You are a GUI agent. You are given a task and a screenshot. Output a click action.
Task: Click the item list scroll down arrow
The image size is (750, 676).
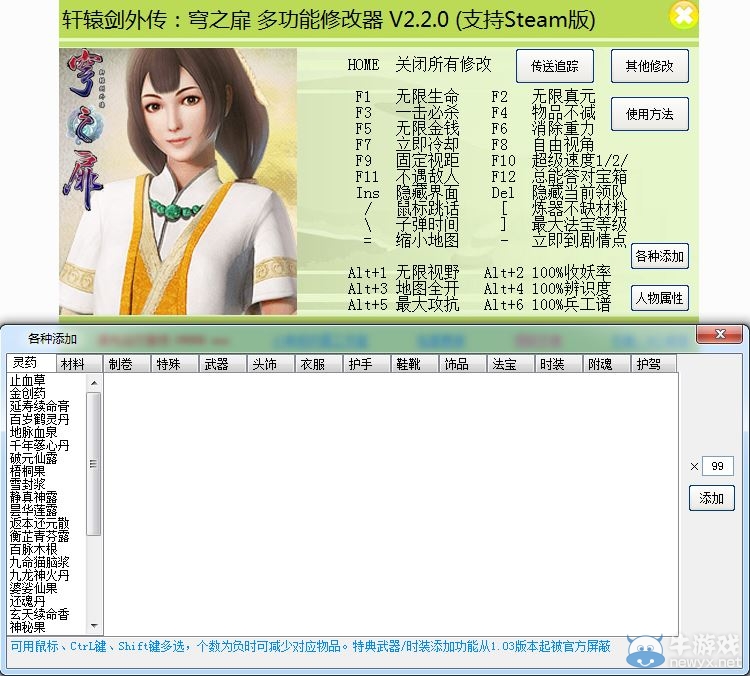[x=94, y=626]
